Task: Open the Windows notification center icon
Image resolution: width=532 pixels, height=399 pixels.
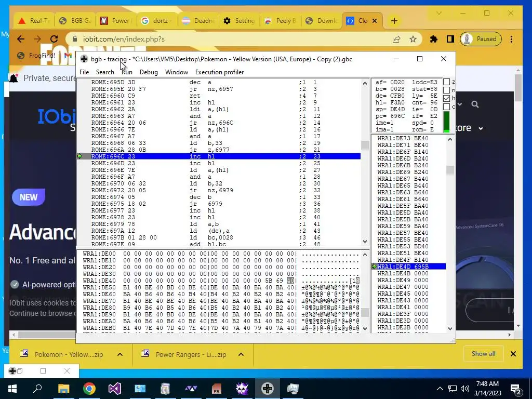Action: [x=515, y=389]
